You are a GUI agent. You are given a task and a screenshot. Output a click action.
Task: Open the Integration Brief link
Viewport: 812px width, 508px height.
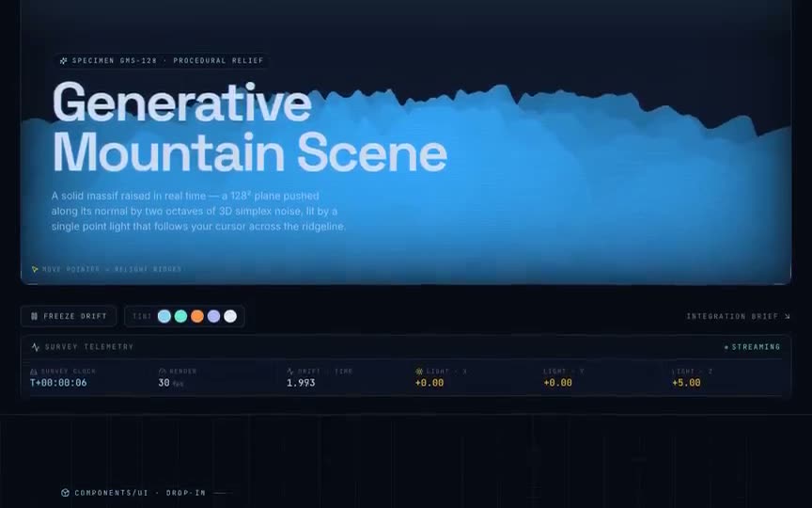tap(738, 316)
